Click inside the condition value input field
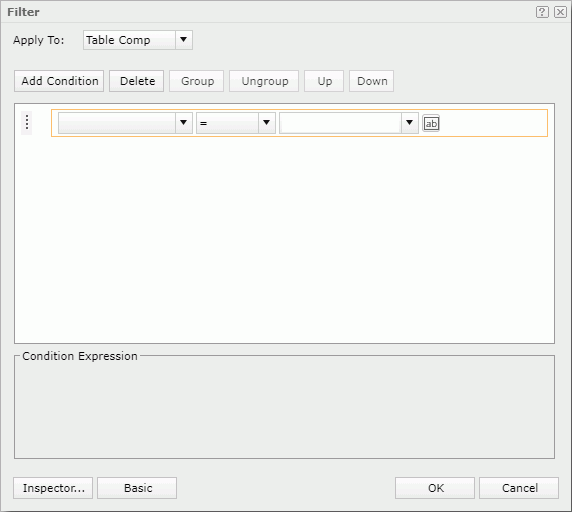 340,123
